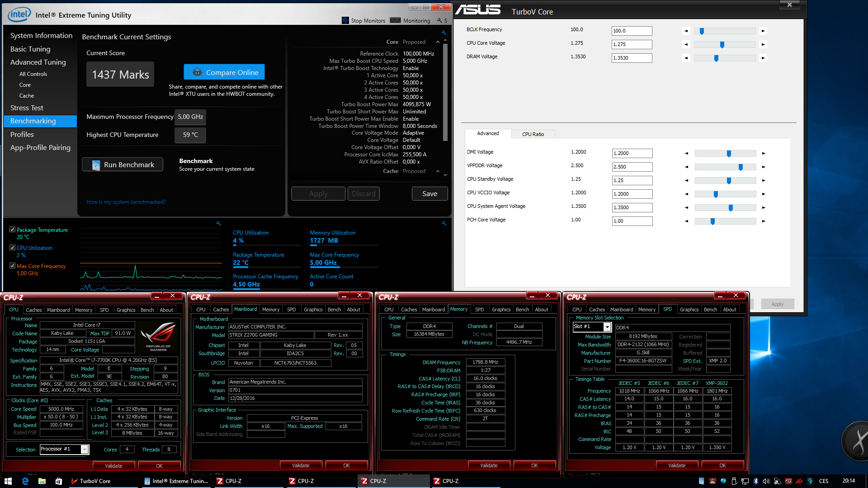Click the globe tray icon
Viewport: 868px width, 488px height.
tap(723, 481)
